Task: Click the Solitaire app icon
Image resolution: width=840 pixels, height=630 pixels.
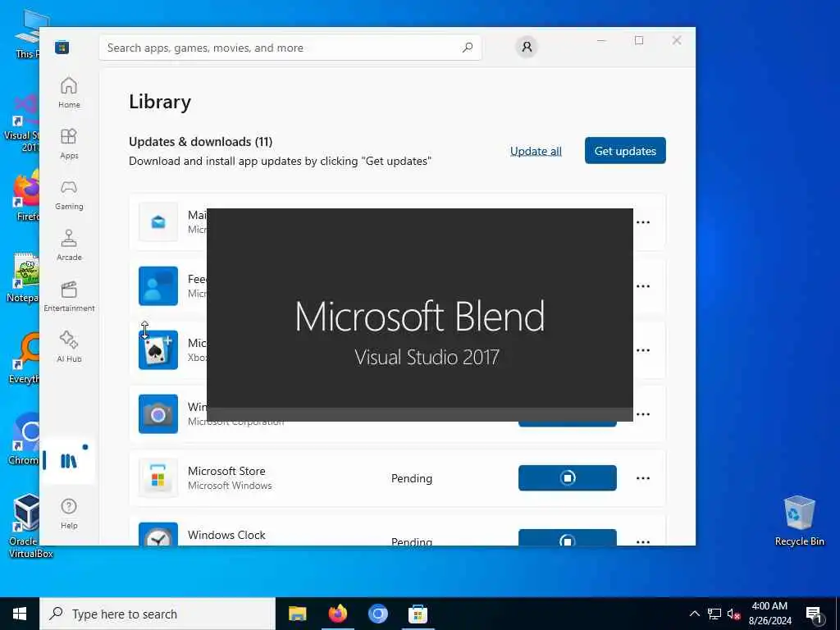Action: point(158,349)
